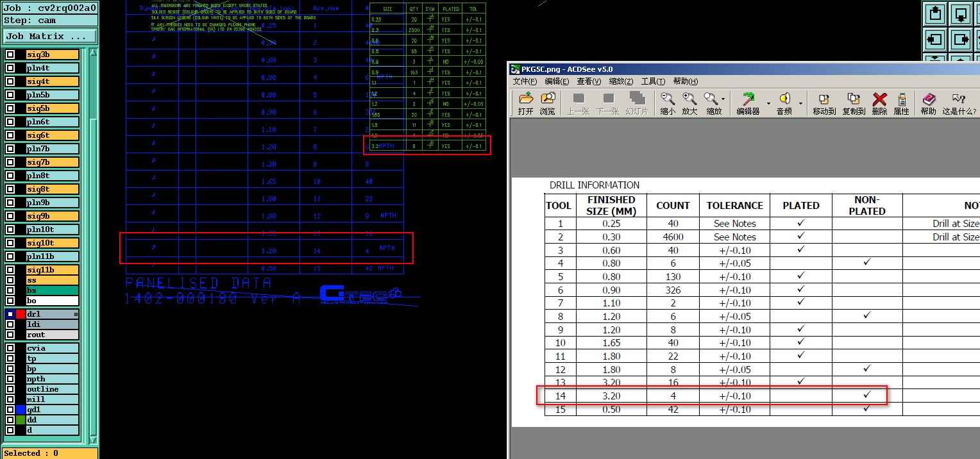
Task: Click the DRILL INFORMATION heading in image
Action: (595, 185)
